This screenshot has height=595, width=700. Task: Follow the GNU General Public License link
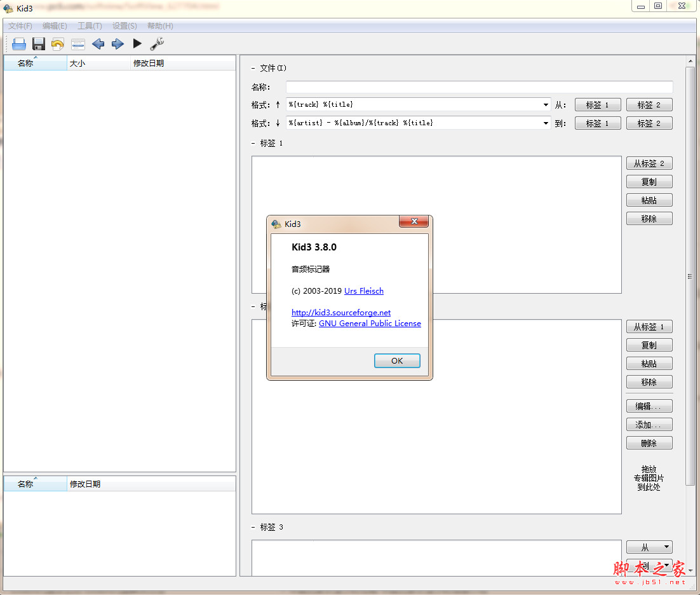point(370,324)
